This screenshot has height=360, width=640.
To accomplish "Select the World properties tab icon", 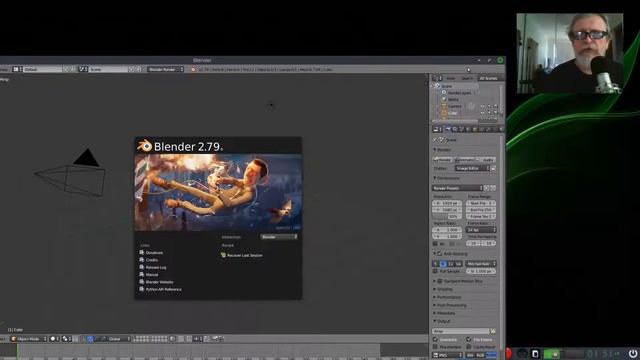I will (x=468, y=129).
